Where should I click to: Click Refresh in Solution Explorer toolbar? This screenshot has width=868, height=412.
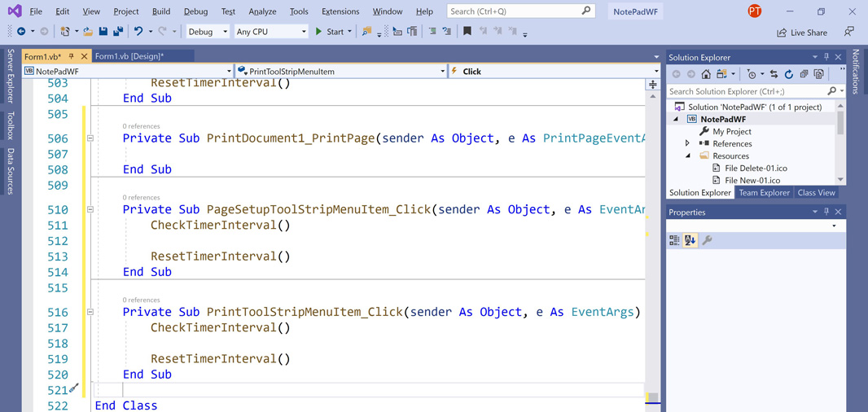789,74
